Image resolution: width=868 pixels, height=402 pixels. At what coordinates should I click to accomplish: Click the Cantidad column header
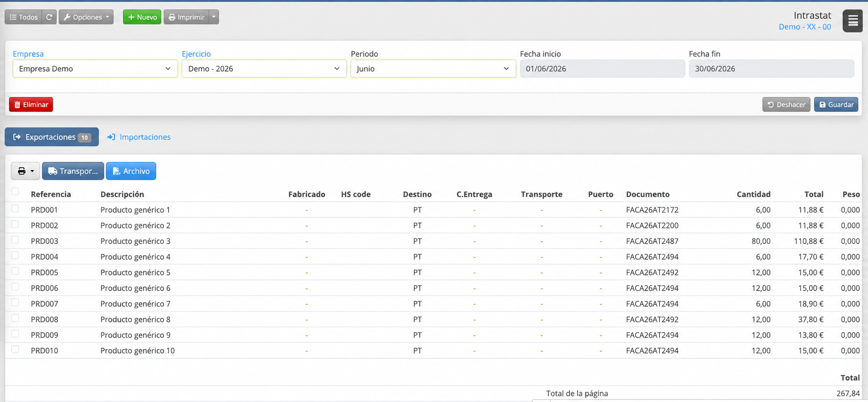[754, 194]
